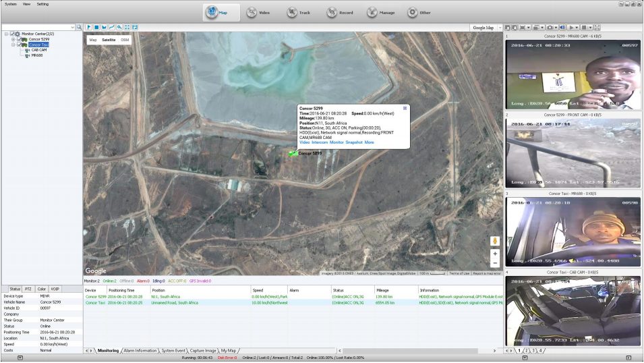The image size is (644, 363).
Task: Open the Setting menu
Action: click(42, 4)
